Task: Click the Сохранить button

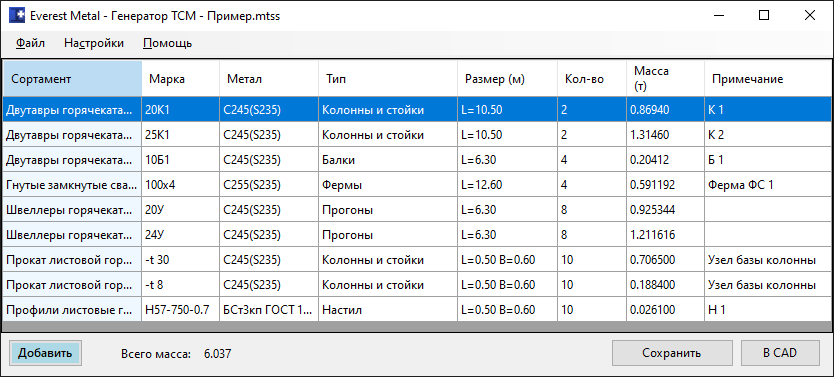Action: click(671, 353)
